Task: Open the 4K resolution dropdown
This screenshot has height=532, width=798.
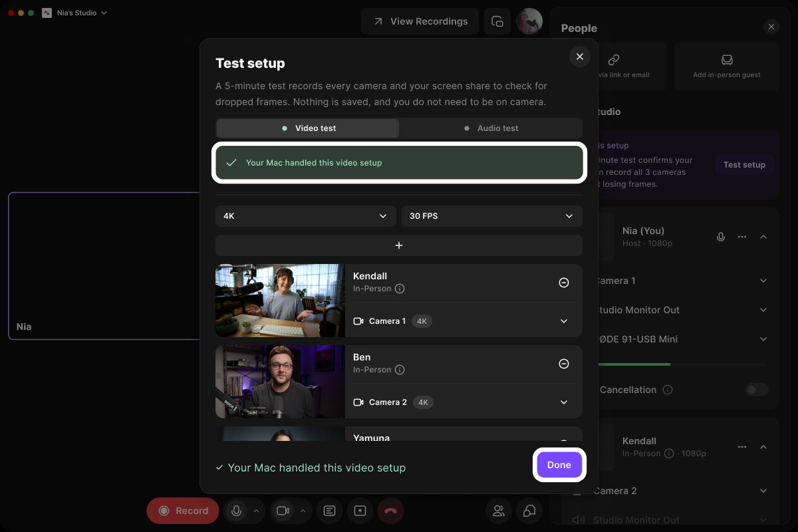Action: pyautogui.click(x=306, y=216)
